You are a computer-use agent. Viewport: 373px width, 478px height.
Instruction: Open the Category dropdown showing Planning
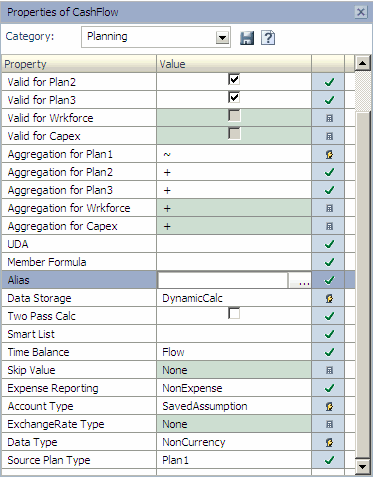click(x=222, y=38)
